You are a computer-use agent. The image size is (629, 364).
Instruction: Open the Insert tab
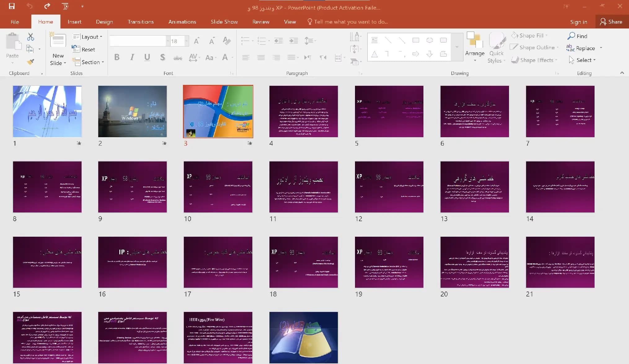74,22
